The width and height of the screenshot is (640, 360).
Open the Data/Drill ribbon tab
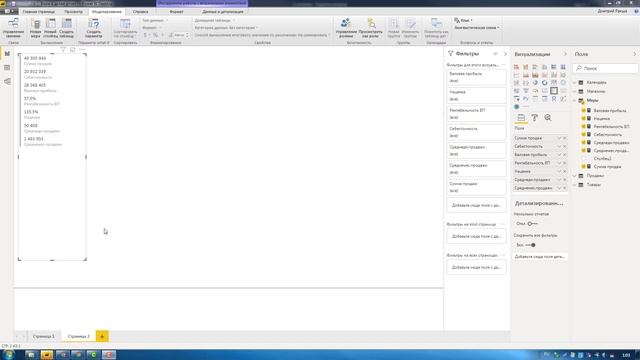tap(223, 12)
